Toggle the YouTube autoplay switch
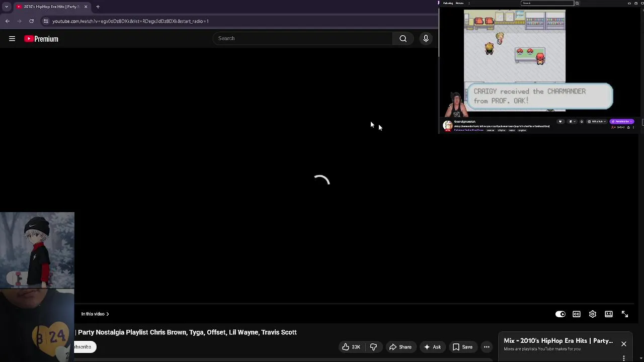This screenshot has width=644, height=362. pyautogui.click(x=560, y=314)
